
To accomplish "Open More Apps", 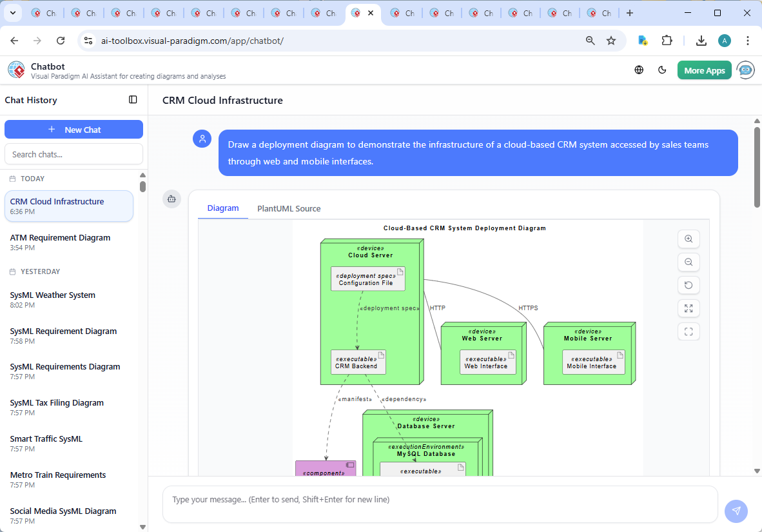I will 704,70.
